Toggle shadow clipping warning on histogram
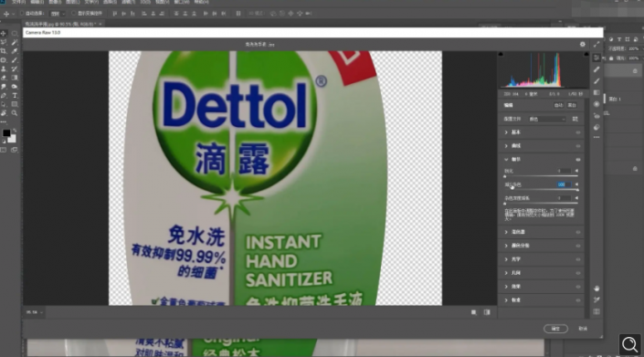 pos(501,54)
